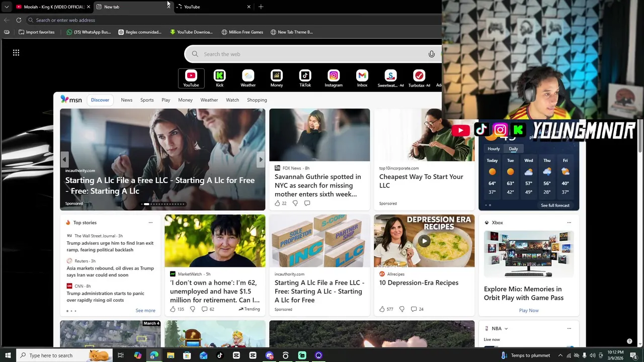The image size is (644, 362).
Task: Open the Kick quick link tile
Action: (219, 78)
